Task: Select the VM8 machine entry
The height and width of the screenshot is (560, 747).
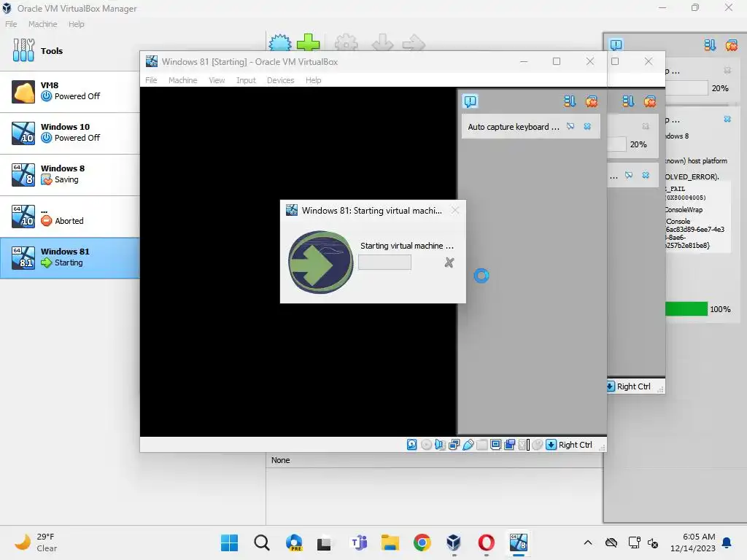Action: pos(70,91)
